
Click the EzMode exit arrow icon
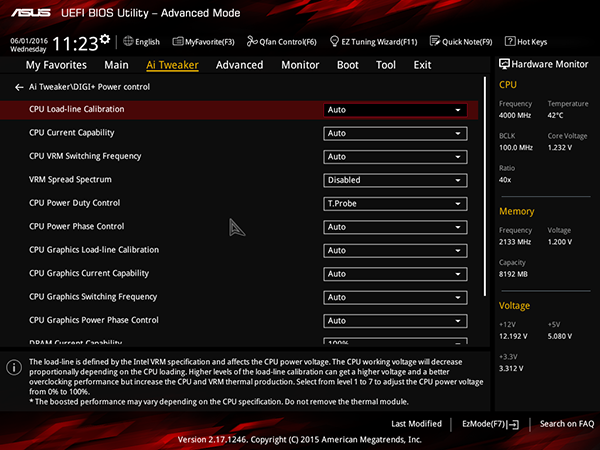(x=514, y=424)
